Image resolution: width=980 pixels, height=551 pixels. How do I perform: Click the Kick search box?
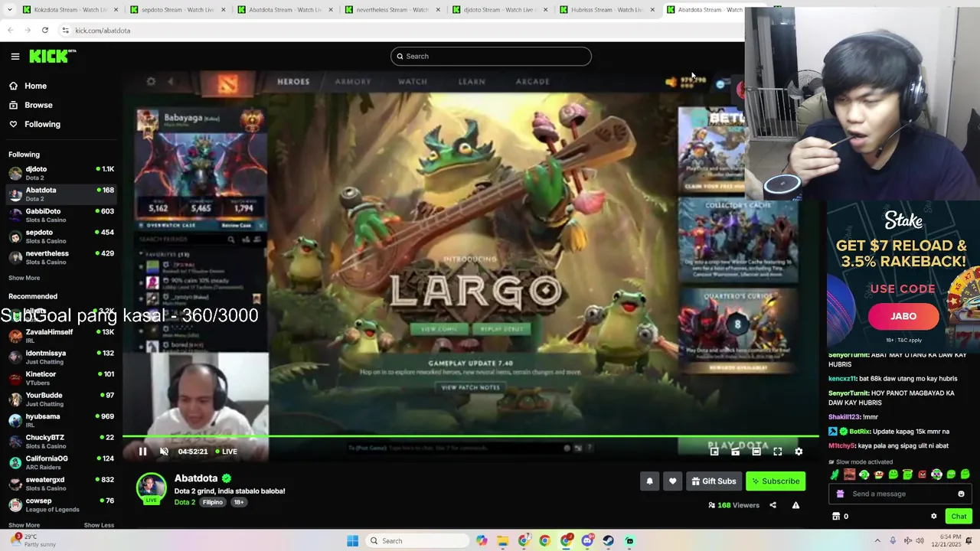click(491, 56)
